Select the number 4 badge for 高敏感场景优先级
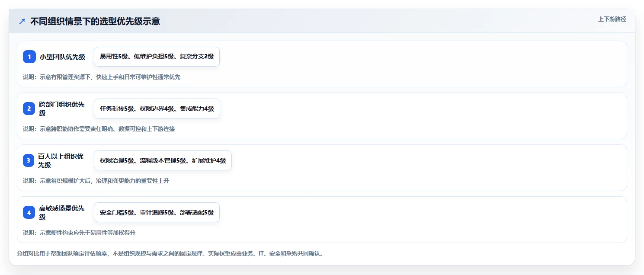 pyautogui.click(x=29, y=212)
